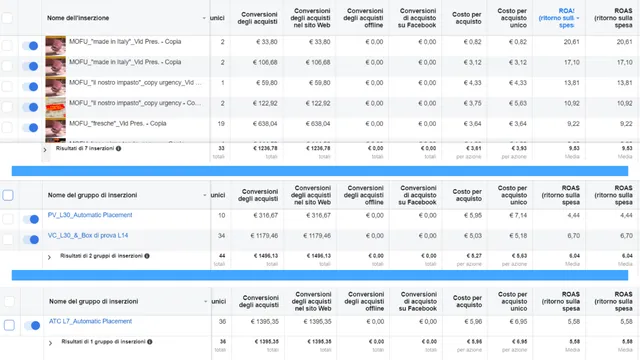Viewport: 640px width, 360px height.
Task: Open column dropdown arrow in header above PV_L30 row
Action: [x=205, y=195]
